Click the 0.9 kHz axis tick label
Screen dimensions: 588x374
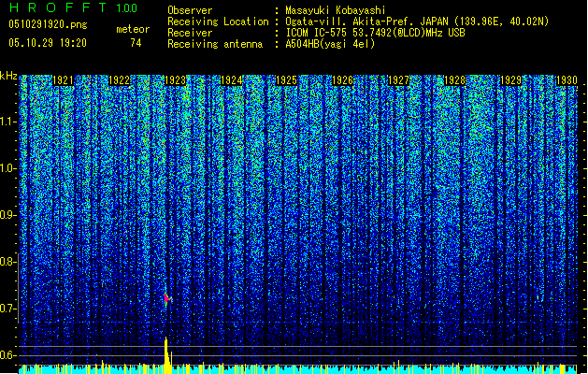(x=7, y=215)
